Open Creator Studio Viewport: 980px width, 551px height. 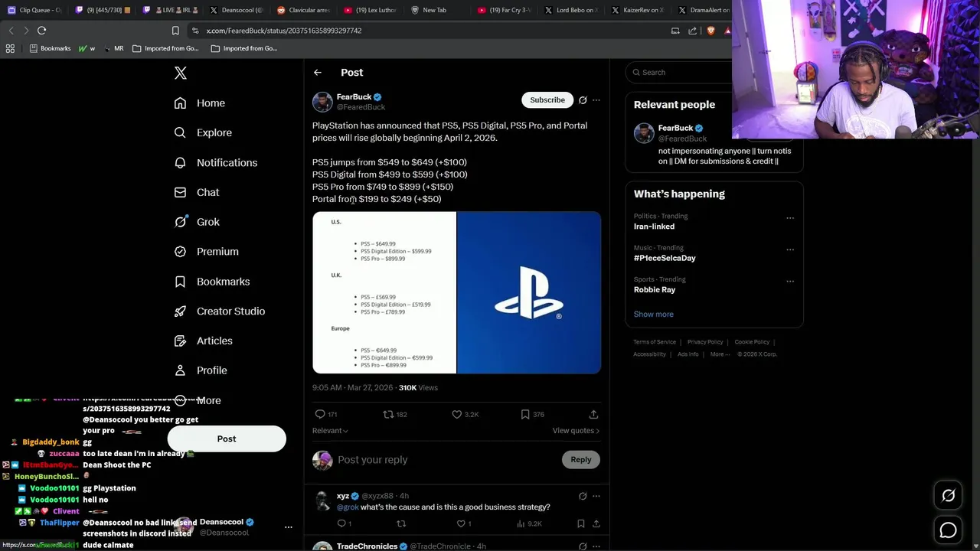point(219,311)
